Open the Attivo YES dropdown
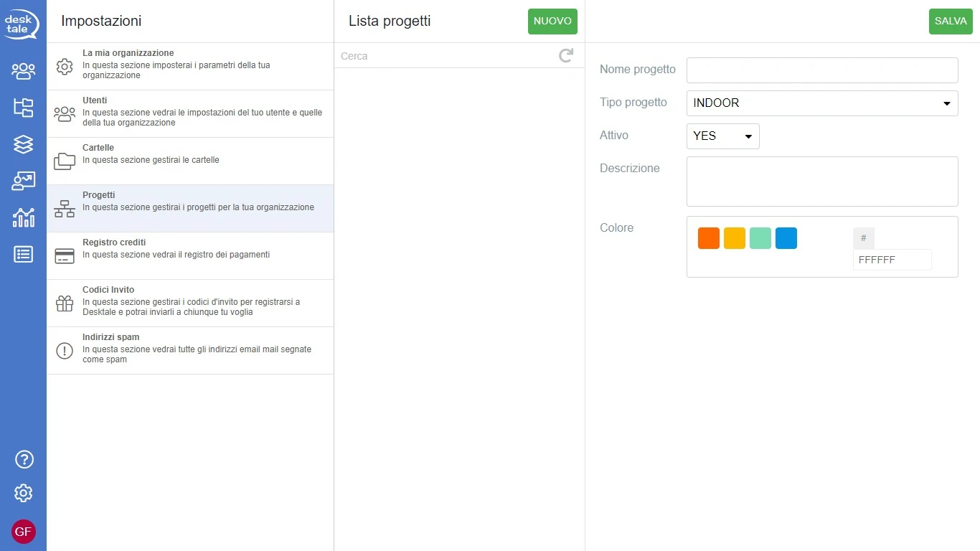The height and width of the screenshot is (551, 980). click(x=722, y=136)
